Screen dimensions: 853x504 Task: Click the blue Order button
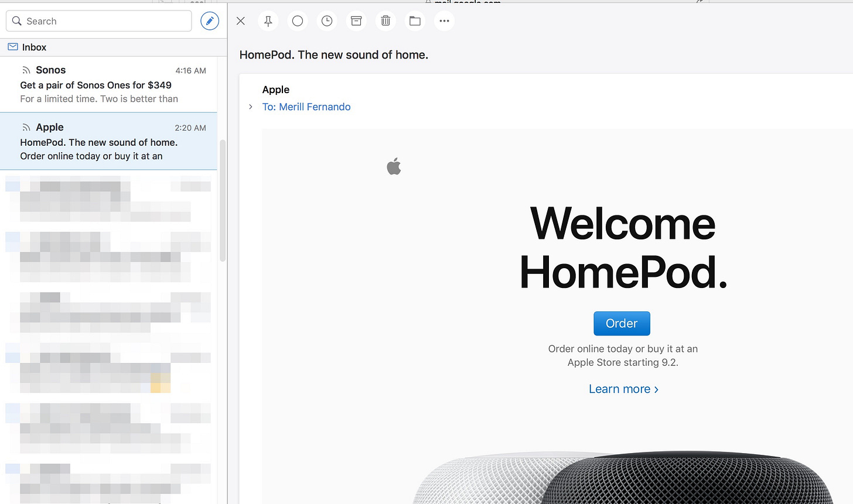622,323
